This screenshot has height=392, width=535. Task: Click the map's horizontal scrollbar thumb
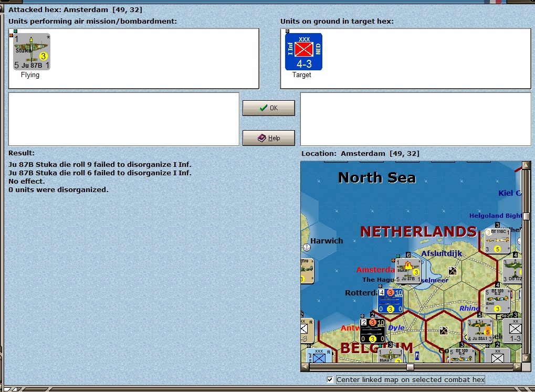[x=410, y=367]
